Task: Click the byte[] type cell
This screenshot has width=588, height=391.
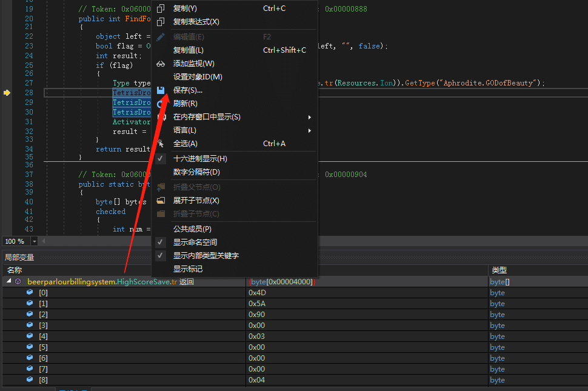Action: pyautogui.click(x=538, y=281)
